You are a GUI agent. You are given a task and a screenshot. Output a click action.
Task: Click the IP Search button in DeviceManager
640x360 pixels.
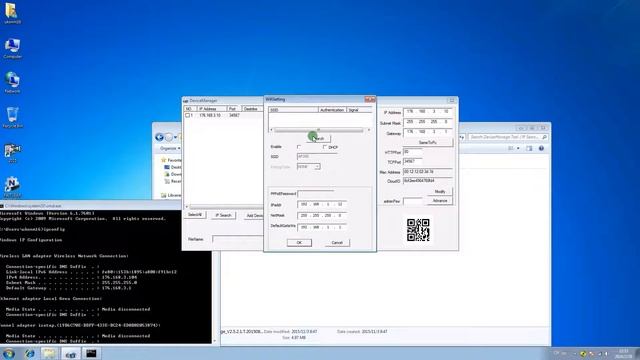point(223,215)
